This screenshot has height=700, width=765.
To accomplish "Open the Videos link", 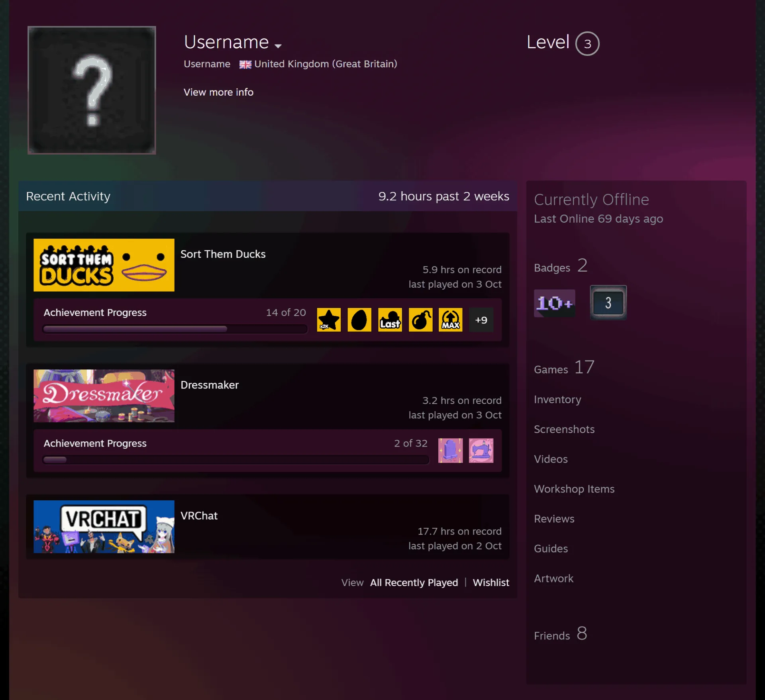I will [x=551, y=459].
